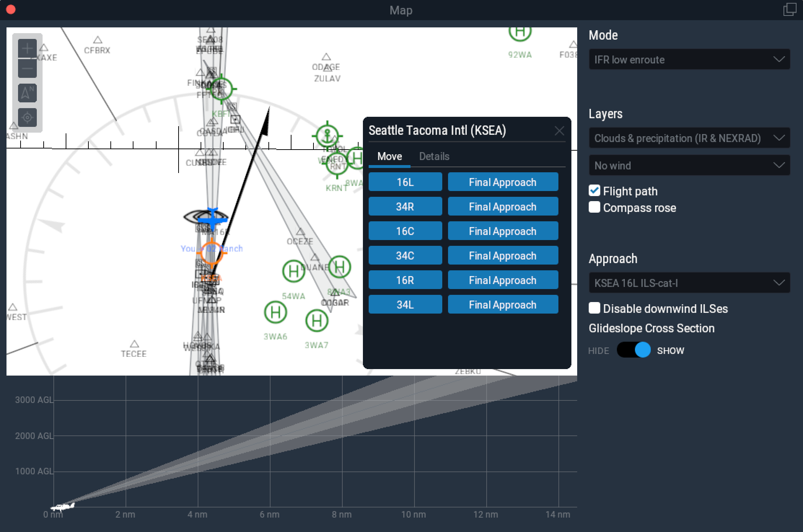This screenshot has width=803, height=532.
Task: Click the KBFI airport symbol
Action: (x=221, y=89)
